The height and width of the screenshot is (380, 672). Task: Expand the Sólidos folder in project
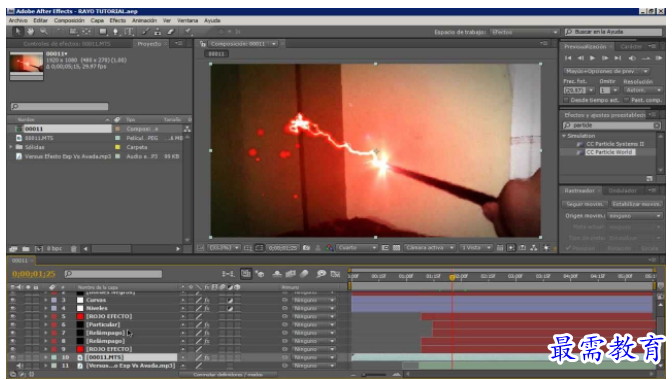[11, 147]
